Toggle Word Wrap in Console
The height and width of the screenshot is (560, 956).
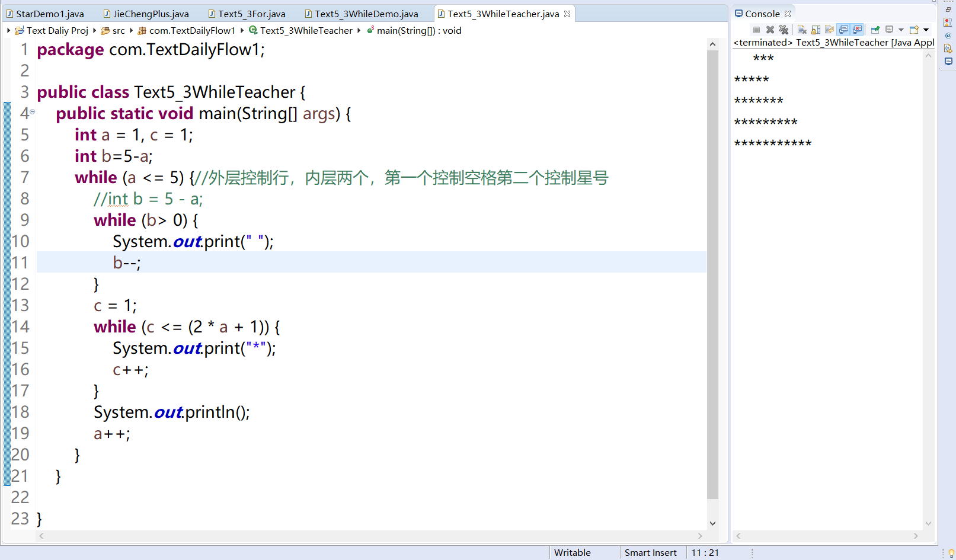pyautogui.click(x=829, y=30)
